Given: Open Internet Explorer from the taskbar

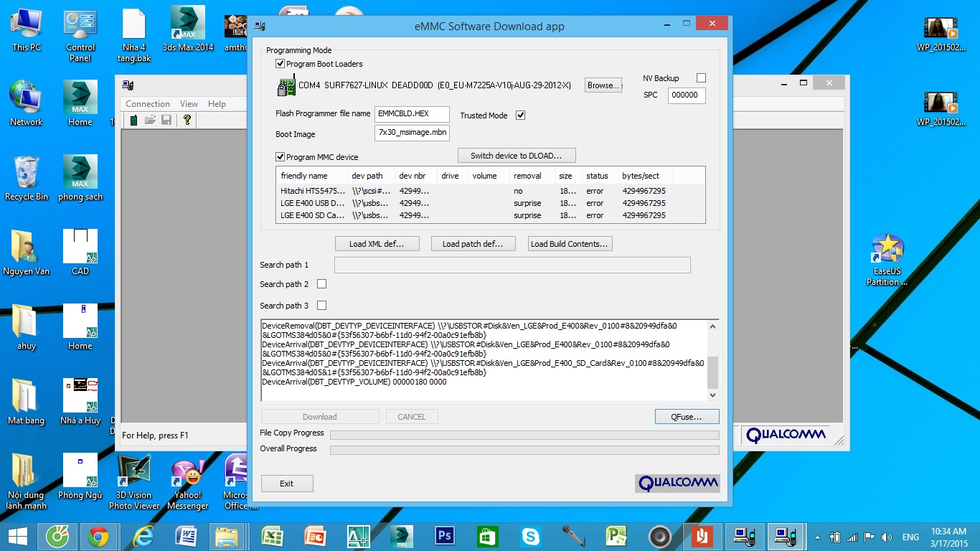Looking at the screenshot, I should coord(143,536).
